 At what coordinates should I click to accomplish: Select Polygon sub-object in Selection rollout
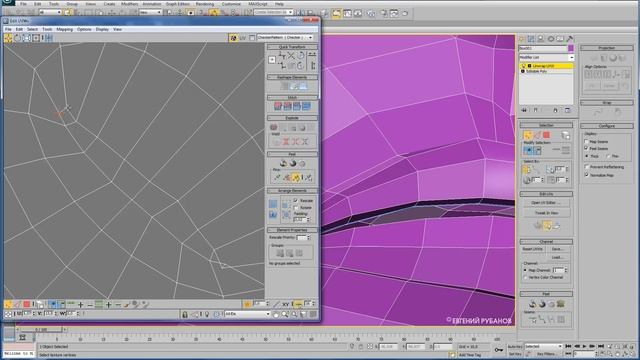coord(547,135)
